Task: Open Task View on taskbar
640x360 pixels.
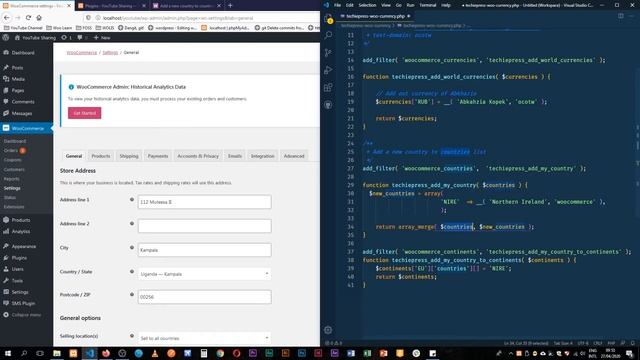Action: pyautogui.click(x=40, y=353)
